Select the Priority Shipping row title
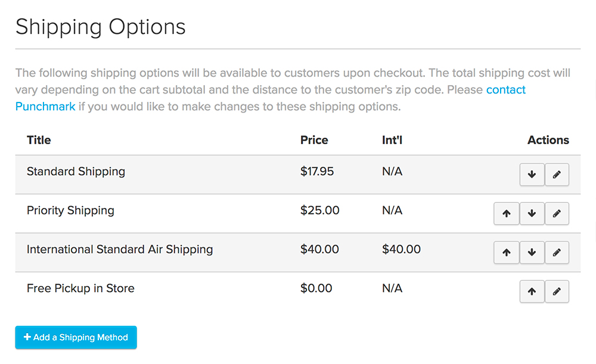596x364 pixels. pos(70,210)
